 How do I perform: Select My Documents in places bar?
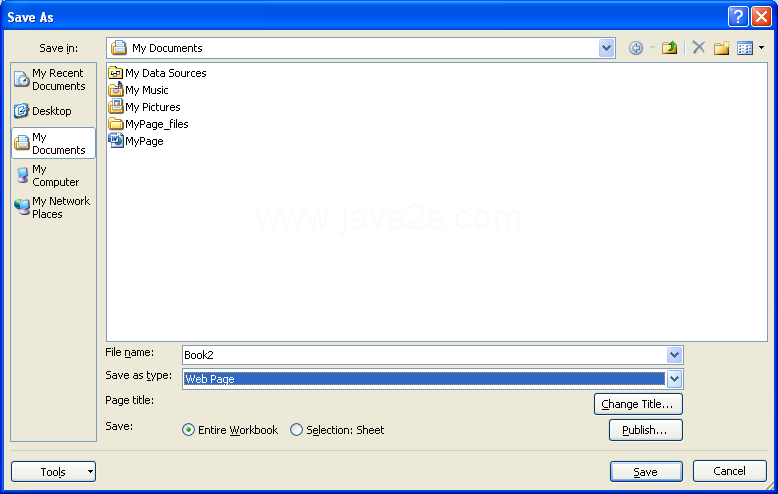pyautogui.click(x=54, y=143)
